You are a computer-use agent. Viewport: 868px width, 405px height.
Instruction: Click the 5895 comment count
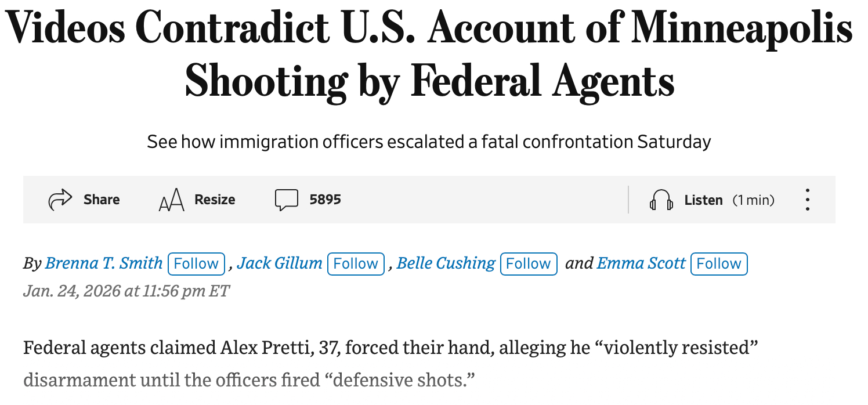point(325,200)
